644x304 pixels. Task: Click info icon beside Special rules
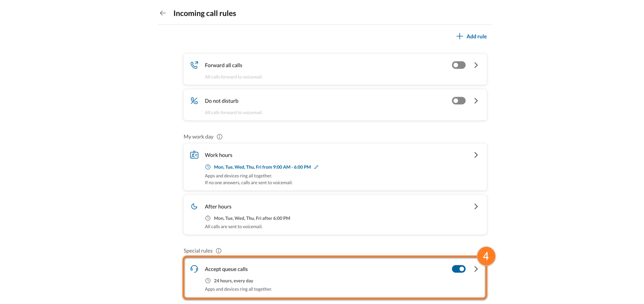219,251
